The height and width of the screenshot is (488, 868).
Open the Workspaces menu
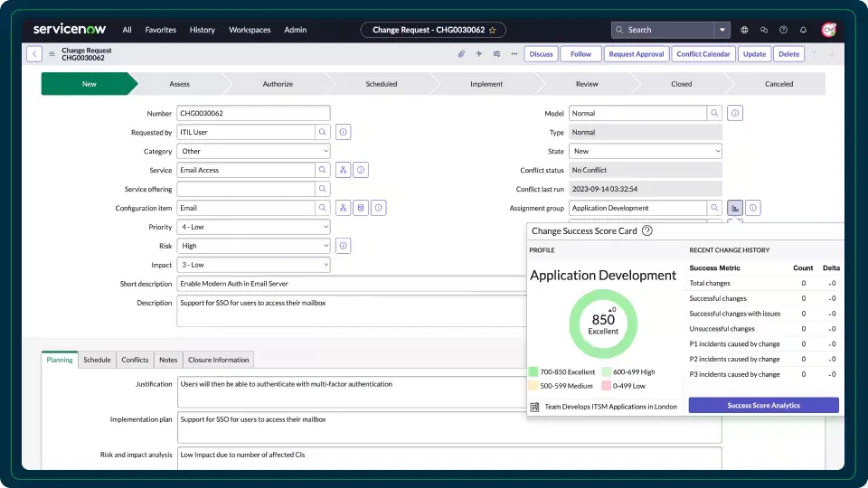[250, 30]
